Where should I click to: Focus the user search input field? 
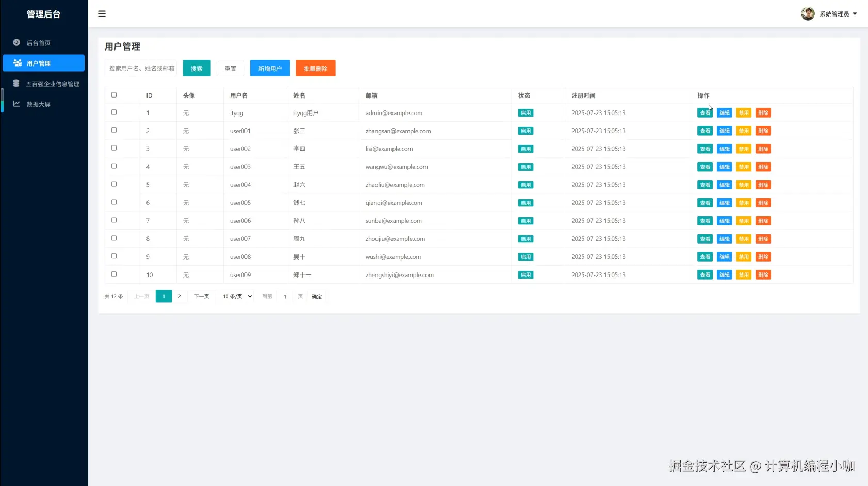click(141, 68)
